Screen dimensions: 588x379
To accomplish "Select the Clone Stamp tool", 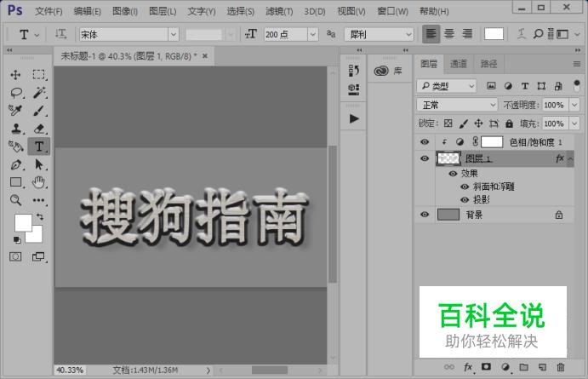I will coord(16,129).
